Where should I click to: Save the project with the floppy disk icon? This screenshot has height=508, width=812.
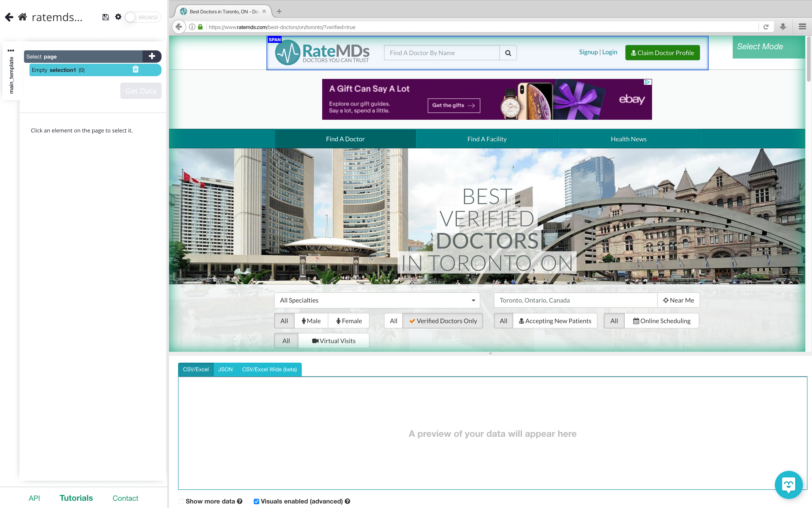105,17
